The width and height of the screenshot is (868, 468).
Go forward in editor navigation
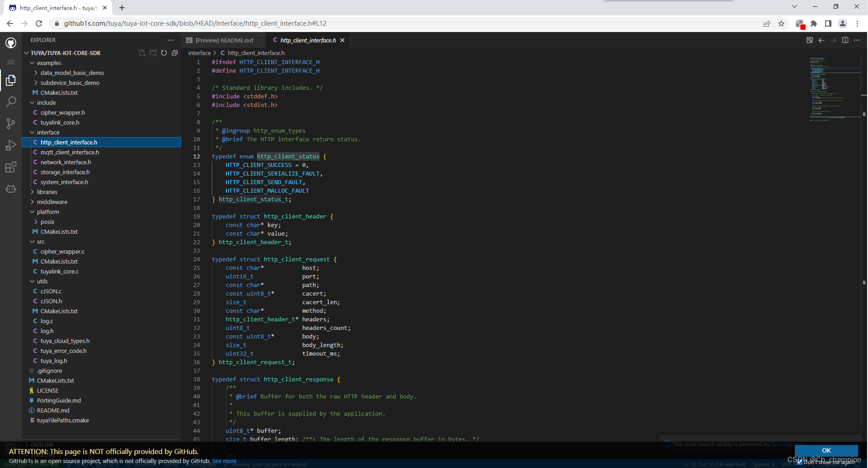point(833,40)
